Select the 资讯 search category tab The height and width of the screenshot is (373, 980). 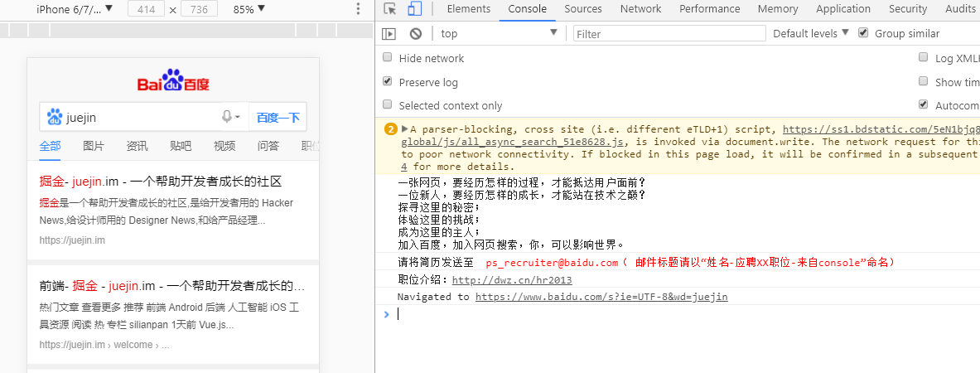point(137,146)
